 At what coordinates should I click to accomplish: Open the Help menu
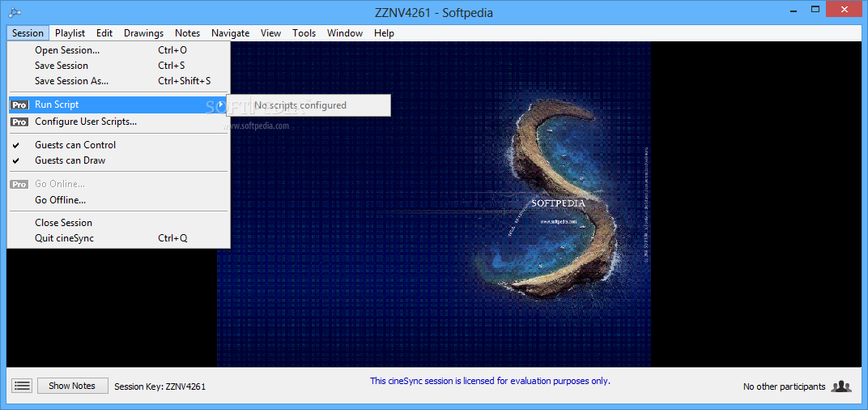click(384, 33)
